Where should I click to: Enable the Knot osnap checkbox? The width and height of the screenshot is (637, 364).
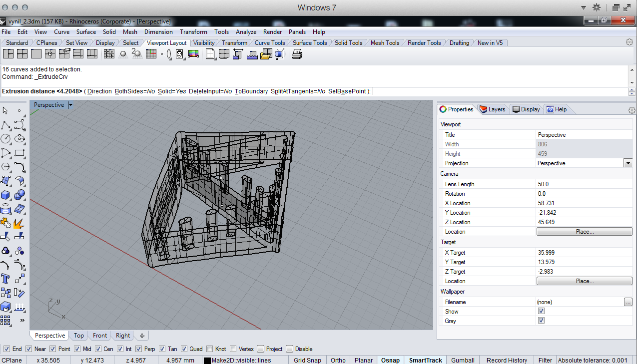[x=210, y=349]
